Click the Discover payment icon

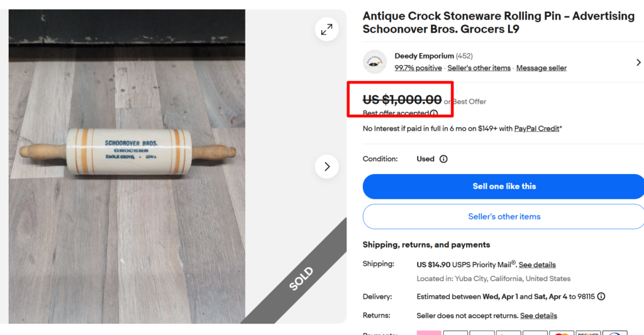pyautogui.click(x=588, y=332)
